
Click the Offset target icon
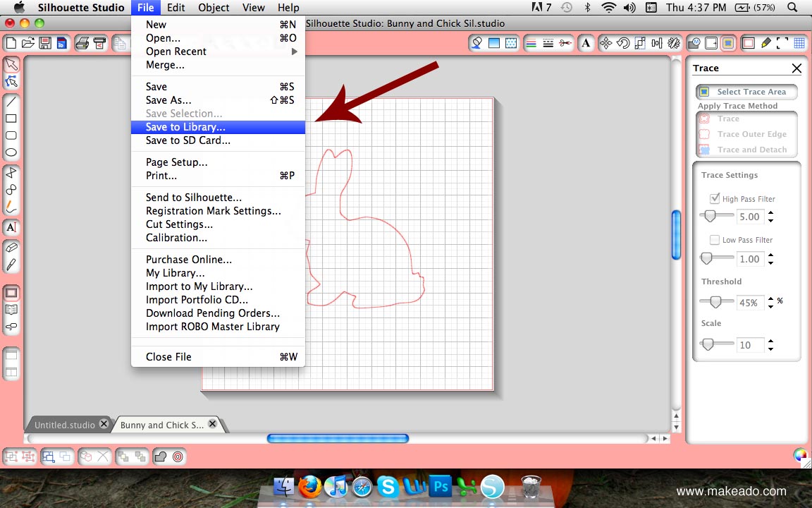pos(178,456)
